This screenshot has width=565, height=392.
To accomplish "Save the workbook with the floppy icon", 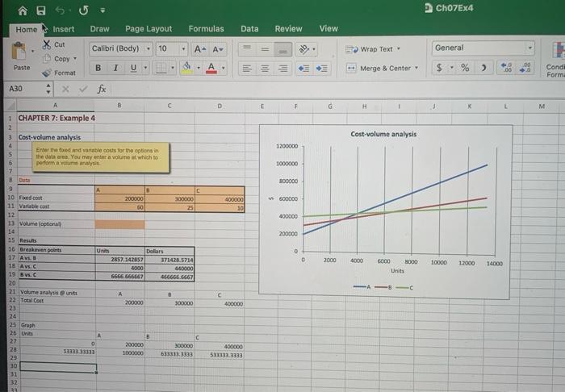I will click(41, 10).
